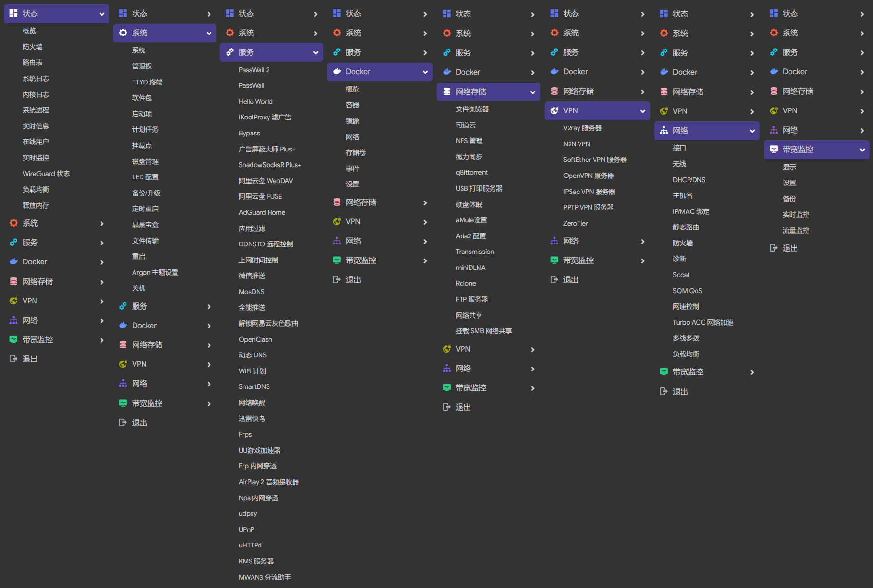Select the OpenClash menu item

tap(255, 339)
